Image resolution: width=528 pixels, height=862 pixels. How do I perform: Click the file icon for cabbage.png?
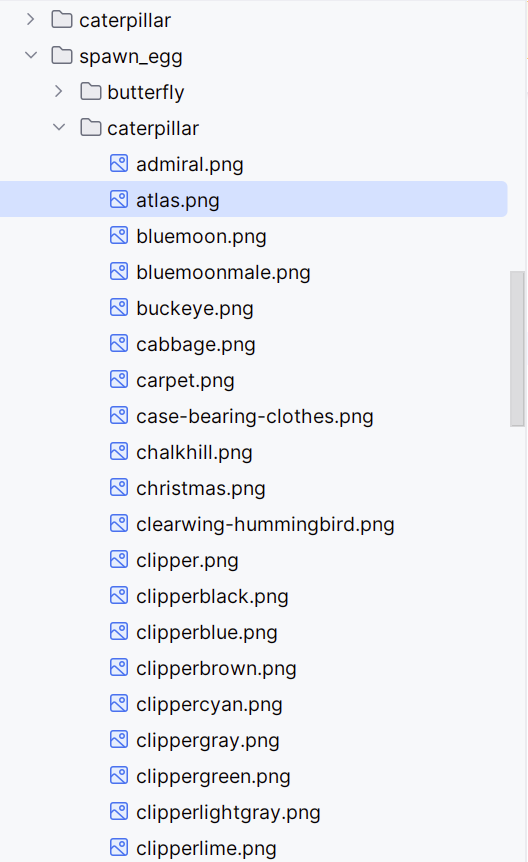tap(119, 344)
